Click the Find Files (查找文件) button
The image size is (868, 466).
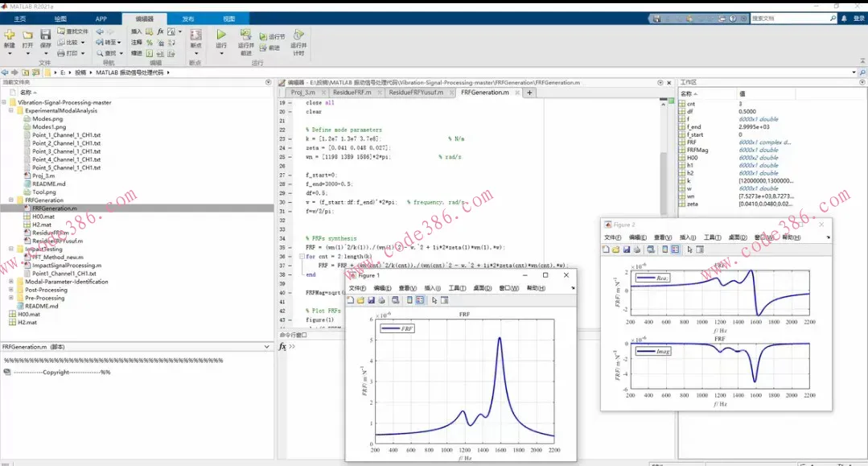point(74,31)
